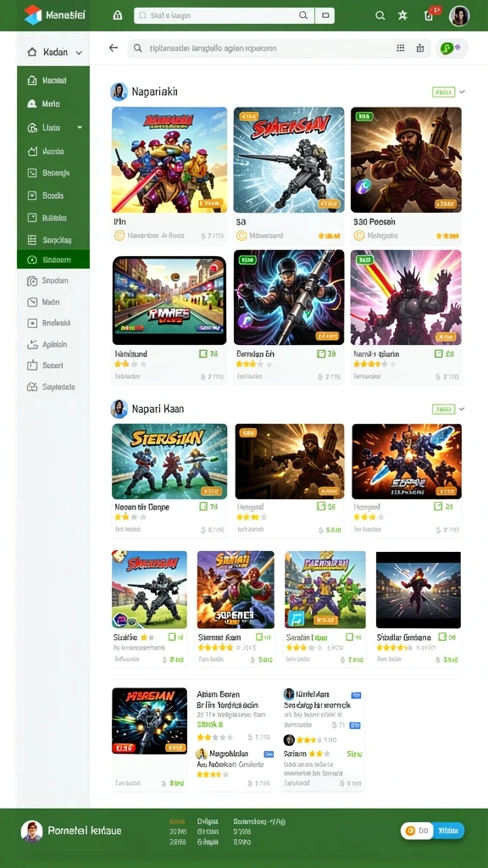Open the Banenja sidebar item

(x=53, y=173)
